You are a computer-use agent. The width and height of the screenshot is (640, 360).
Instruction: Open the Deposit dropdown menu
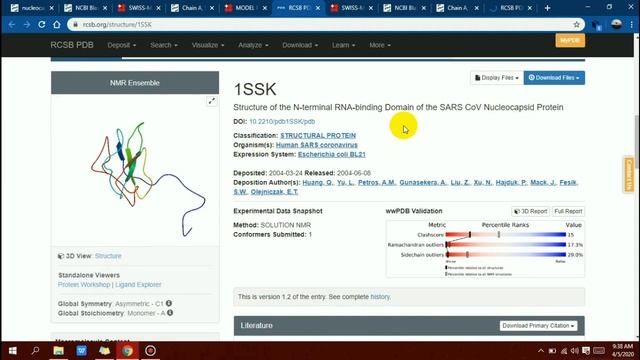(x=122, y=45)
